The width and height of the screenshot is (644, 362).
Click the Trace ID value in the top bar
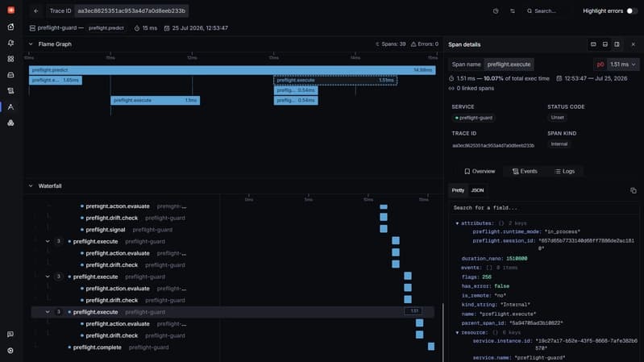pos(131,11)
